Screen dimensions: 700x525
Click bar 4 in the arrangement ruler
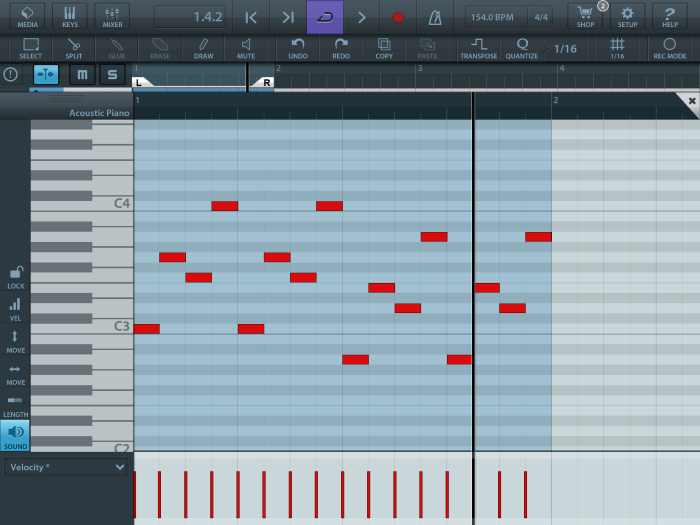[x=562, y=68]
